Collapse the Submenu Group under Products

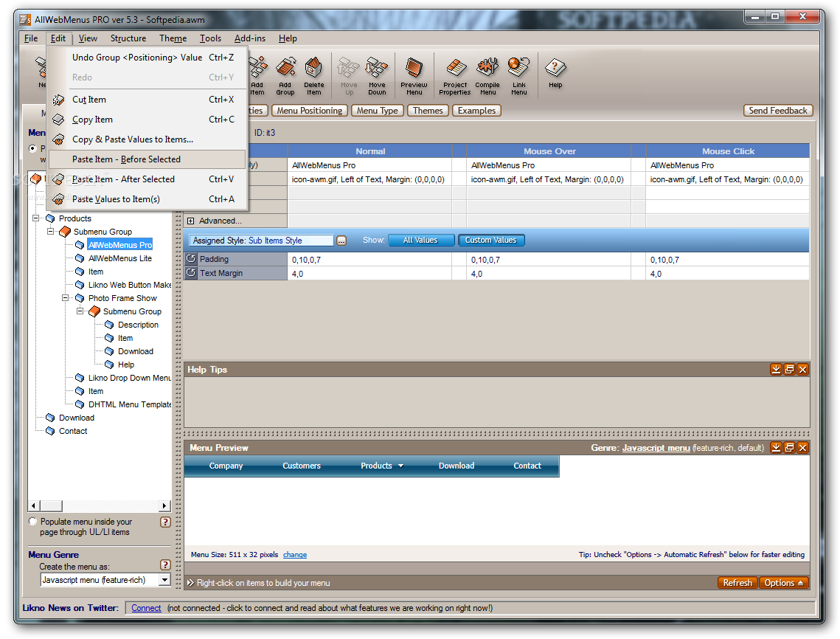pyautogui.click(x=50, y=232)
